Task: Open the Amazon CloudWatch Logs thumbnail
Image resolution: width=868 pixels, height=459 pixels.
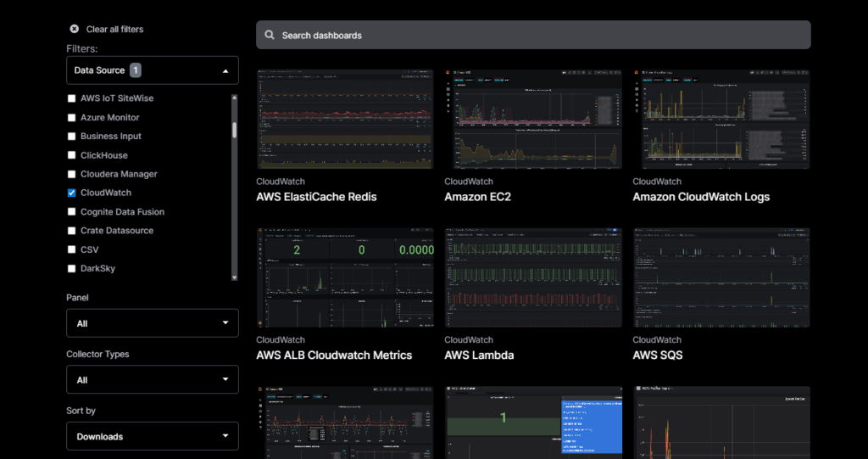Action: [x=722, y=119]
